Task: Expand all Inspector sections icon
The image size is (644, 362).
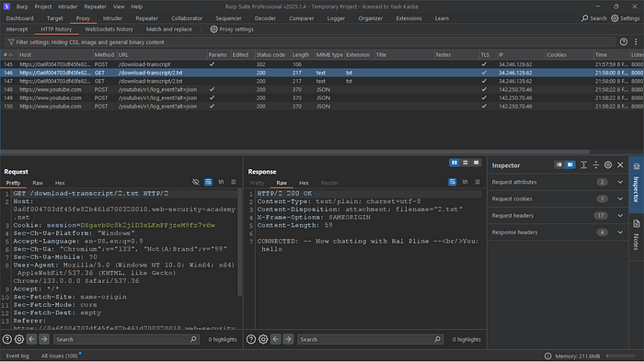Action: tap(583, 164)
